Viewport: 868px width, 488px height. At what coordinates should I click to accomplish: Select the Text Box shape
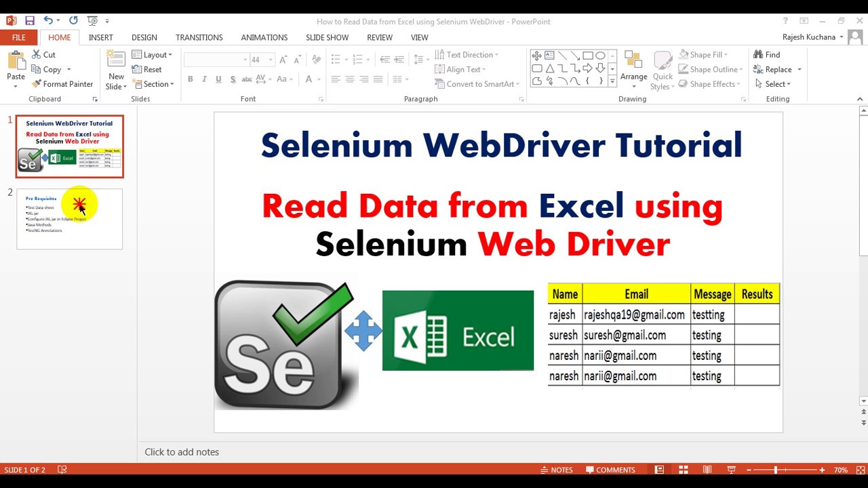[x=549, y=56]
